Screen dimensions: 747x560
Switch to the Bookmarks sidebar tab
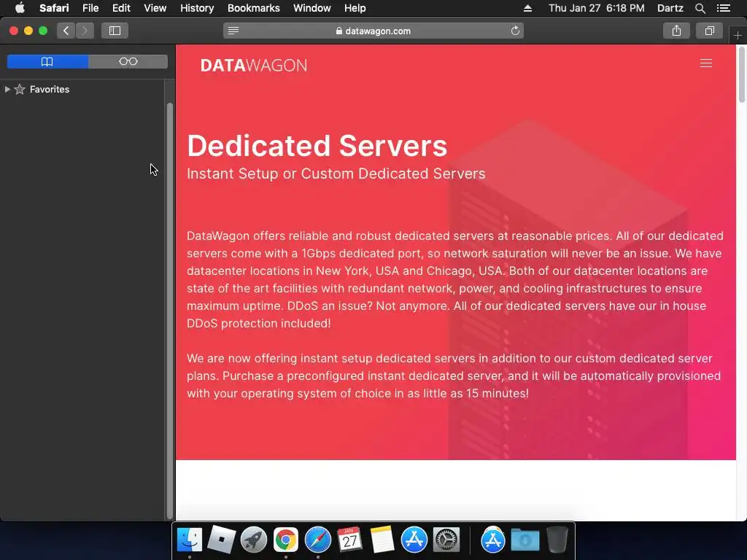click(47, 61)
